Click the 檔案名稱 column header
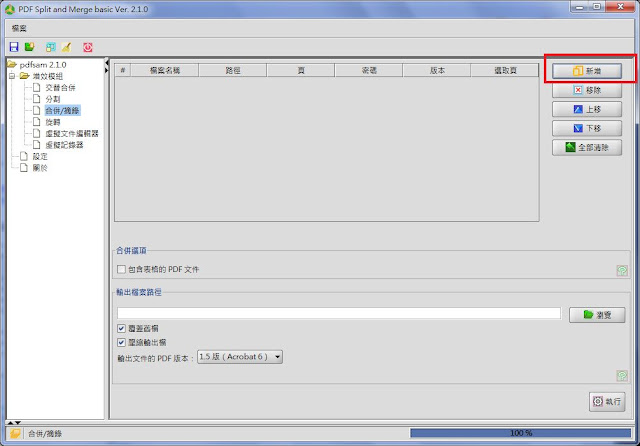Viewport: 640px width, 446px height. coord(164,70)
